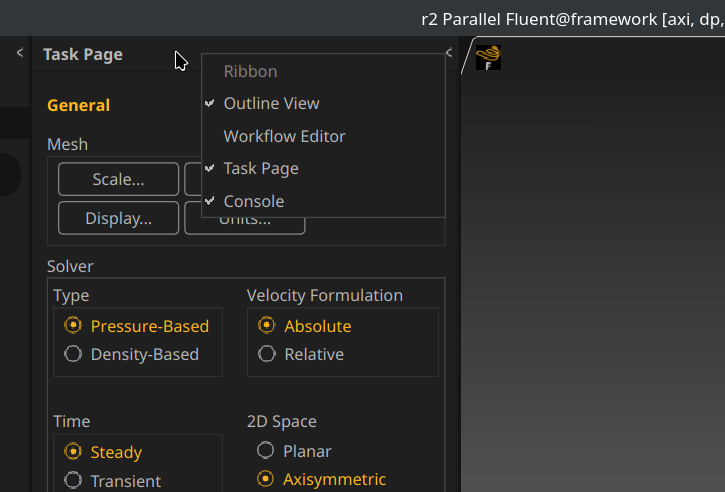
Task: Choose Relative velocity formulation
Action: (x=267, y=354)
